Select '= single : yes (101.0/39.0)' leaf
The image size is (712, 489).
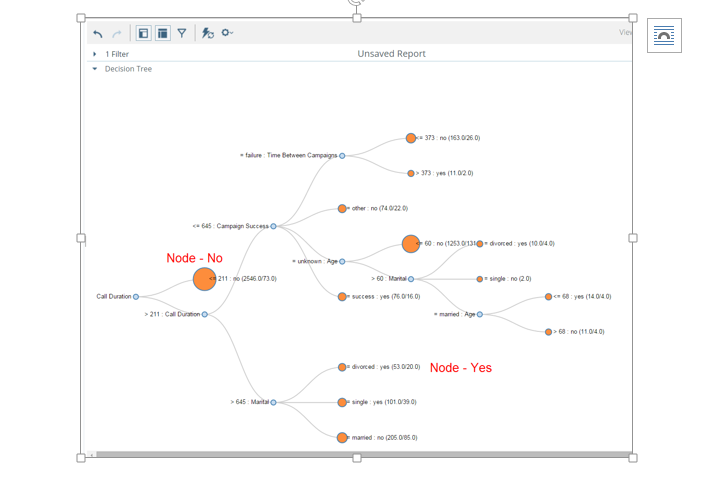click(342, 402)
